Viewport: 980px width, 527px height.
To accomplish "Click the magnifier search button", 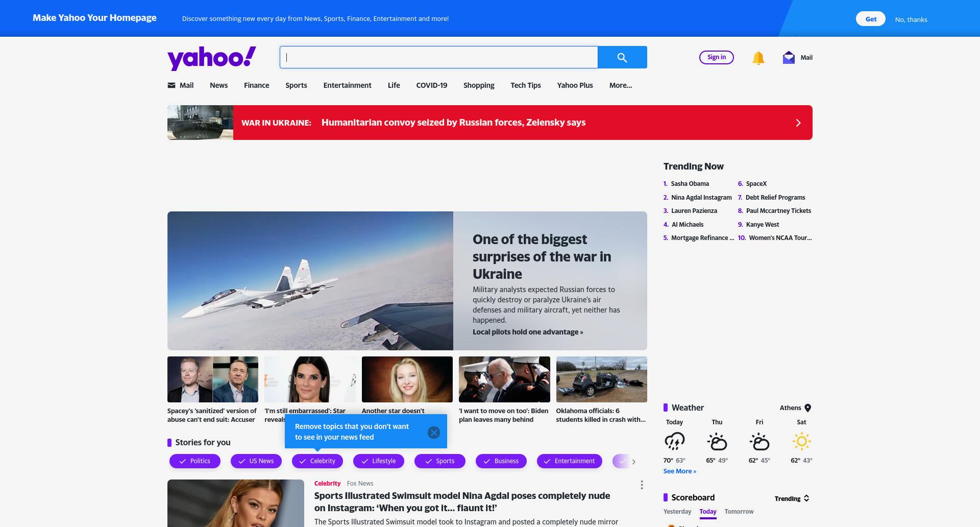I will click(x=622, y=57).
